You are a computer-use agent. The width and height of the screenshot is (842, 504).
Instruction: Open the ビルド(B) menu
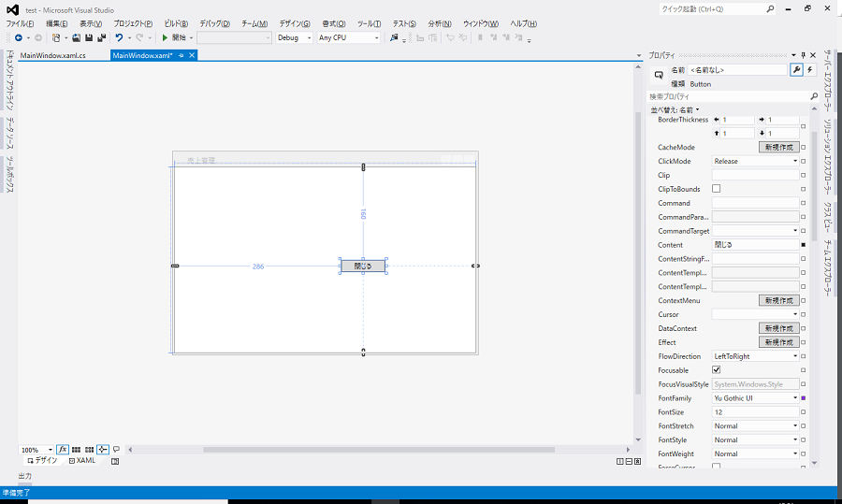[x=176, y=23]
